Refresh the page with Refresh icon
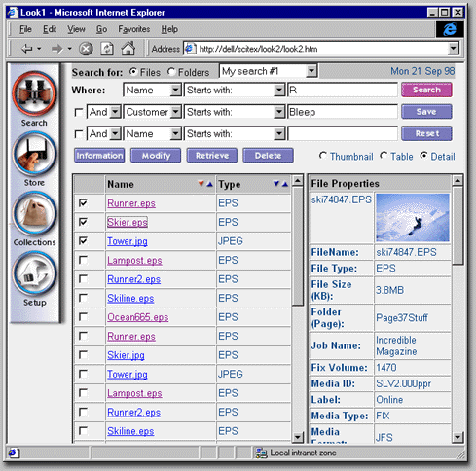This screenshot has height=471, width=476. coord(107,49)
